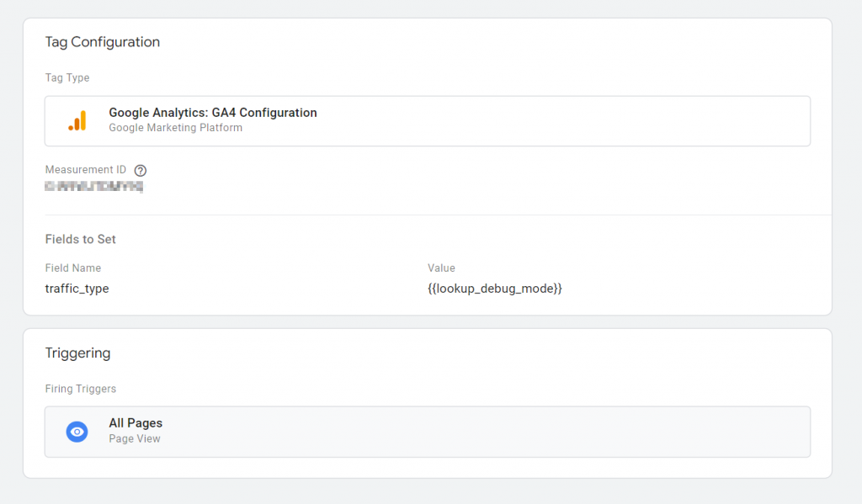The height and width of the screenshot is (504, 862).
Task: Click the blurred Measurement ID value
Action: click(94, 187)
